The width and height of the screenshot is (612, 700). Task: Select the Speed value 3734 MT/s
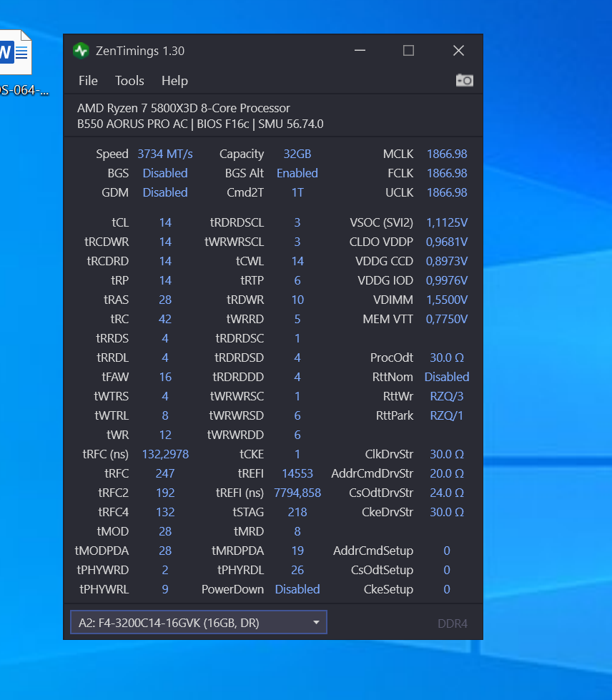(165, 154)
